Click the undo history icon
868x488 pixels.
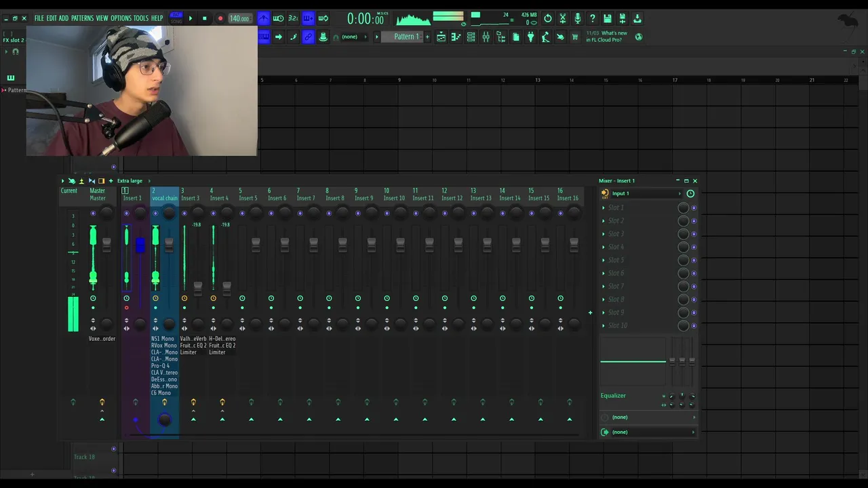click(x=548, y=18)
